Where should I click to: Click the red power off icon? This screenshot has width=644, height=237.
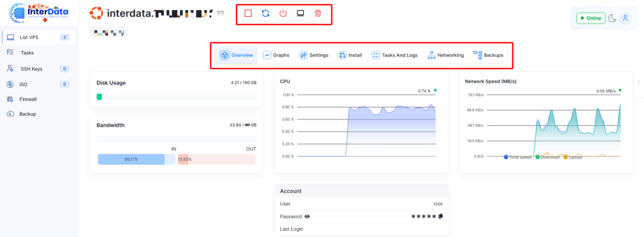[x=283, y=13]
